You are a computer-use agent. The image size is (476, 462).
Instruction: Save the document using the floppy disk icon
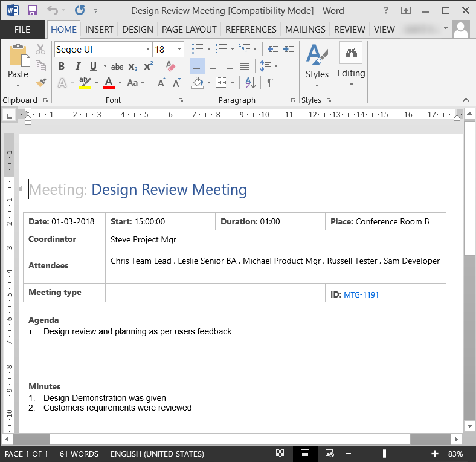(32, 10)
